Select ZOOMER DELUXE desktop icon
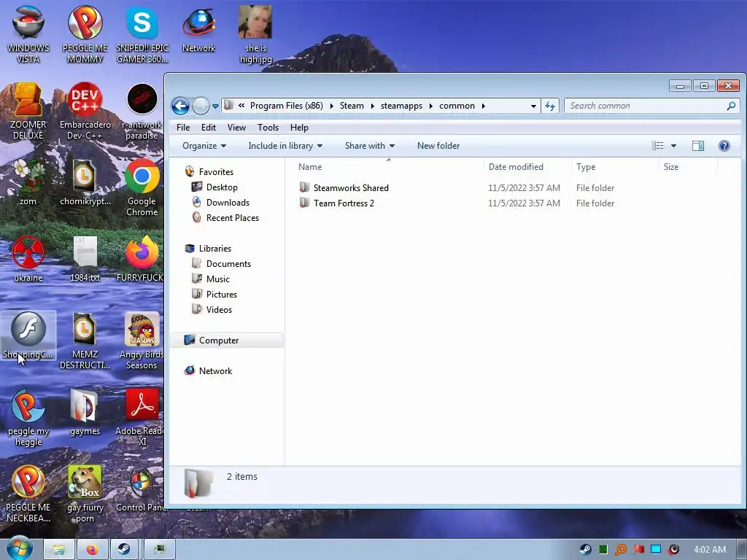This screenshot has width=747, height=560. click(x=28, y=112)
